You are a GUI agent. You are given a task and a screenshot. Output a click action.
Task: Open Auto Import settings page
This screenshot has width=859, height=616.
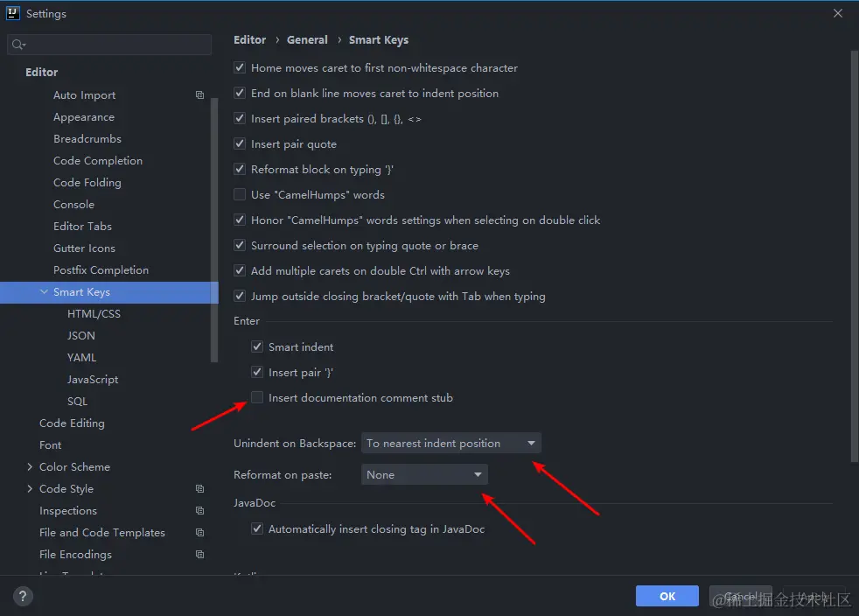84,94
